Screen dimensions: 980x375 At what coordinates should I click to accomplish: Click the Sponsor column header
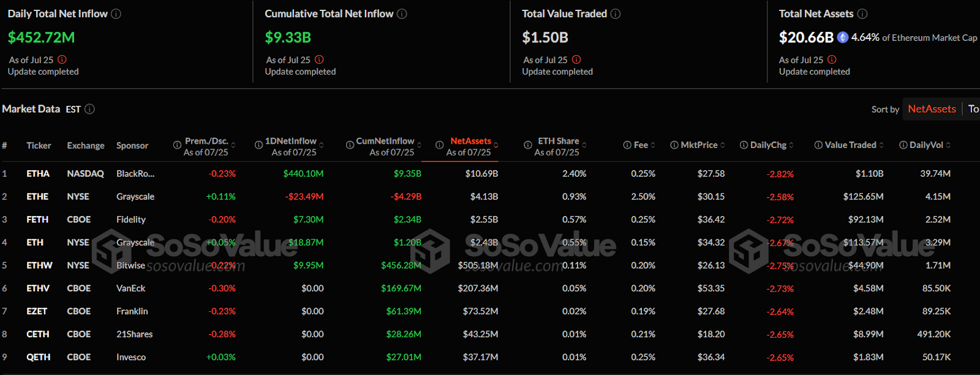pos(132,146)
